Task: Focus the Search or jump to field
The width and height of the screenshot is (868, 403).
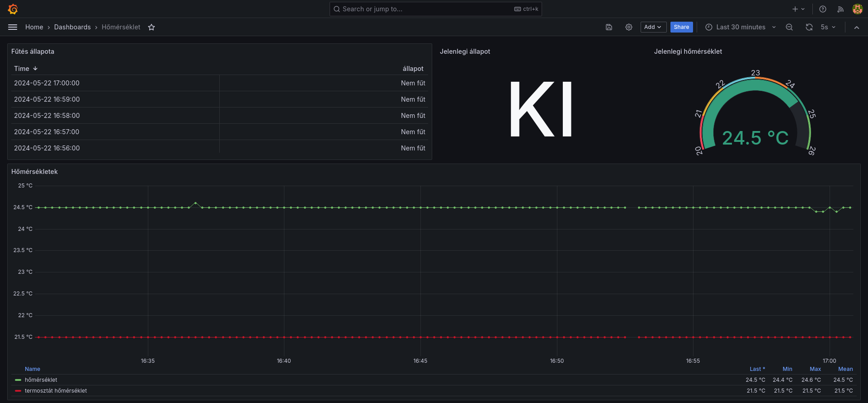Action: pos(435,9)
